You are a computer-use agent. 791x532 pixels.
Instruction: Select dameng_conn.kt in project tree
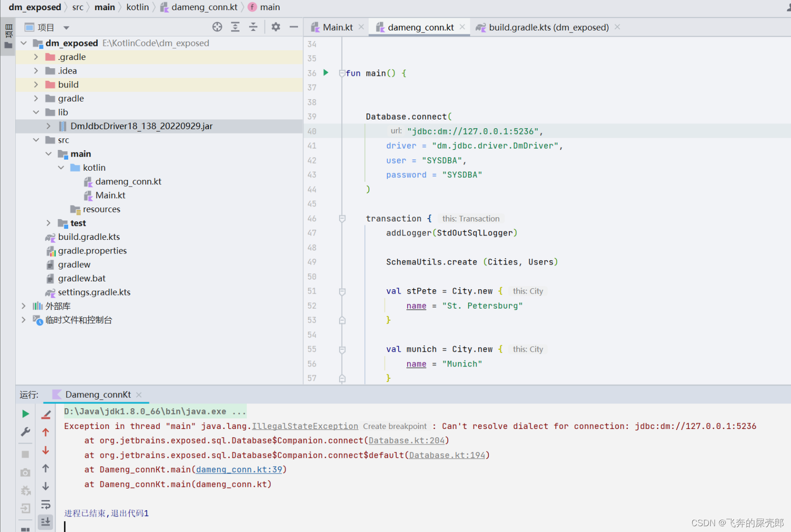pyautogui.click(x=128, y=181)
